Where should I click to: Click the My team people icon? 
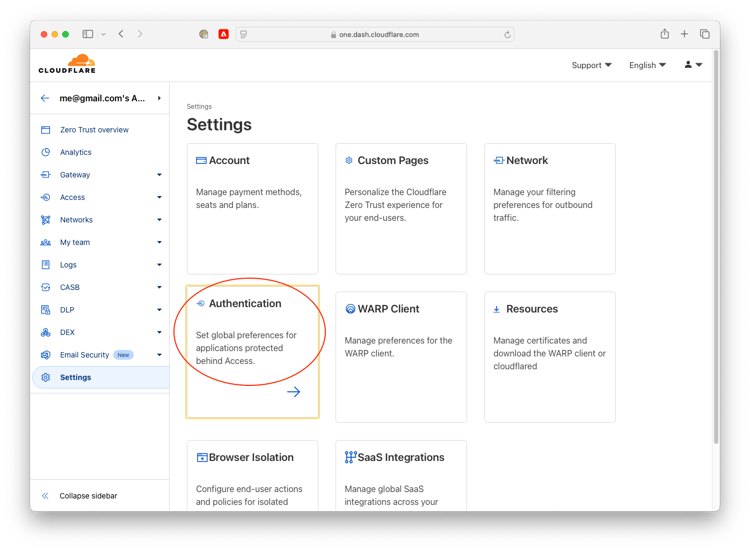pos(45,242)
